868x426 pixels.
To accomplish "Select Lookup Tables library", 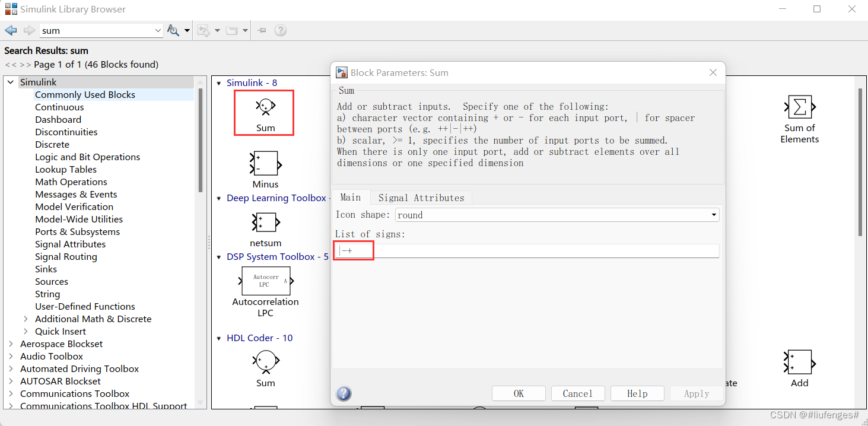I will (66, 170).
